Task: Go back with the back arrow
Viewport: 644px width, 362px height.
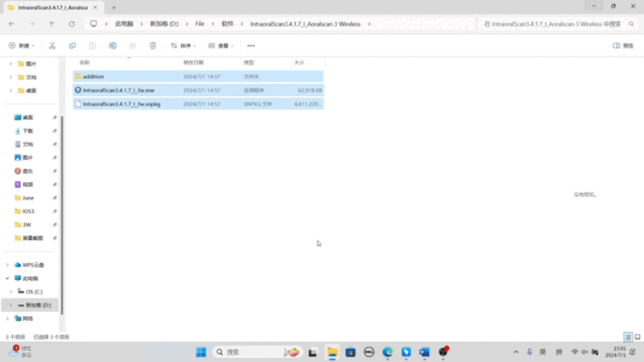Action: (x=11, y=24)
